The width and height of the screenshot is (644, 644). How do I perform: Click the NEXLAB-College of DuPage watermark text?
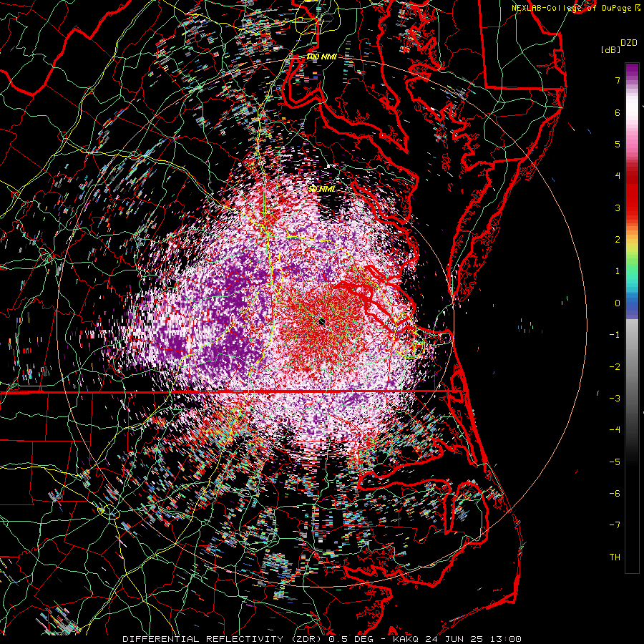(577, 8)
